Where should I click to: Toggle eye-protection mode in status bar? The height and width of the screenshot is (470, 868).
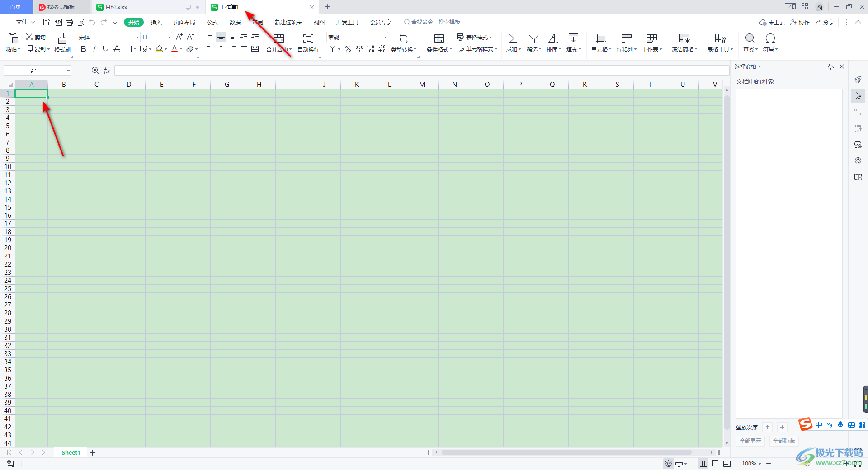pyautogui.click(x=668, y=464)
